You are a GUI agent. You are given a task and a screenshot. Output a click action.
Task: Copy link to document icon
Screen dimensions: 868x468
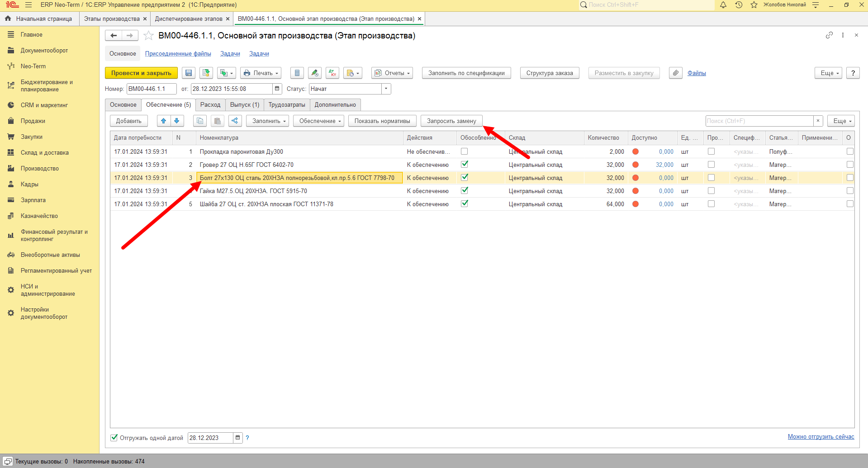(829, 35)
